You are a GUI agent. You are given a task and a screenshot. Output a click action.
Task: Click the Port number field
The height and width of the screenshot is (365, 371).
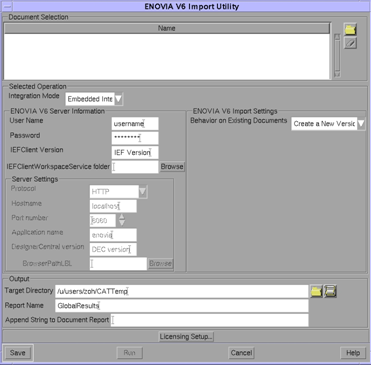103,220
